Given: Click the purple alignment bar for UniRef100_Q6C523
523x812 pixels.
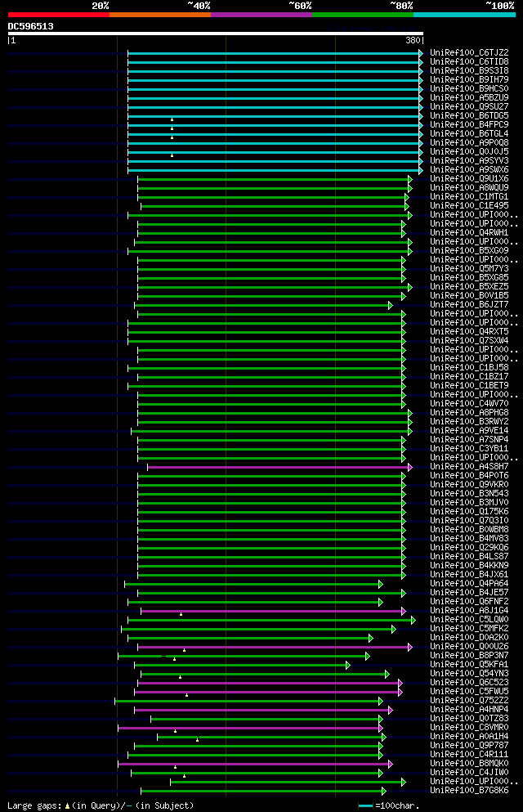Looking at the screenshot, I should pos(270,684).
